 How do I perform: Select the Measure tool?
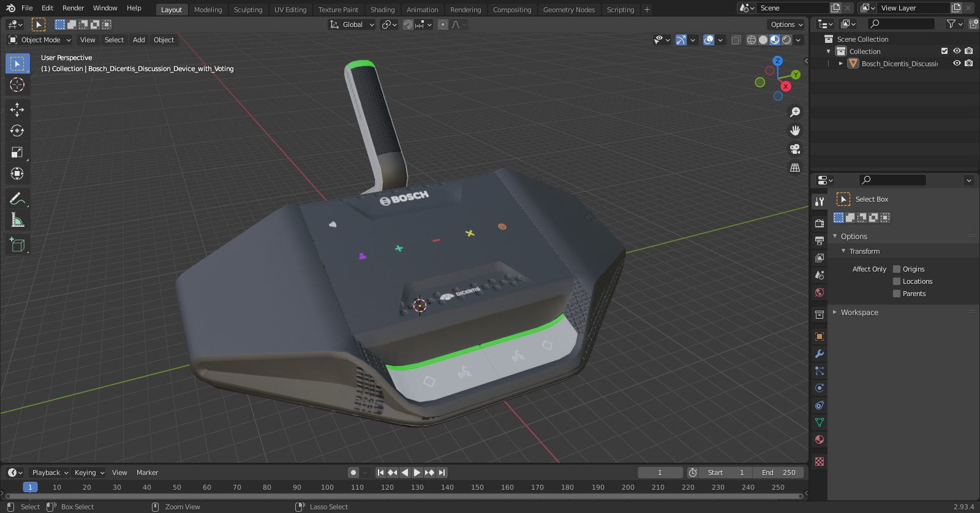pyautogui.click(x=17, y=220)
